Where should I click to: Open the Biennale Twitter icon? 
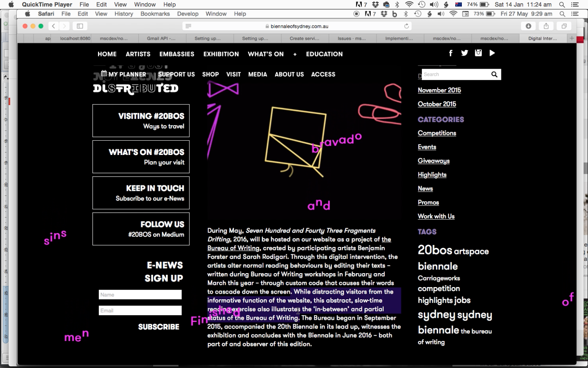[465, 53]
